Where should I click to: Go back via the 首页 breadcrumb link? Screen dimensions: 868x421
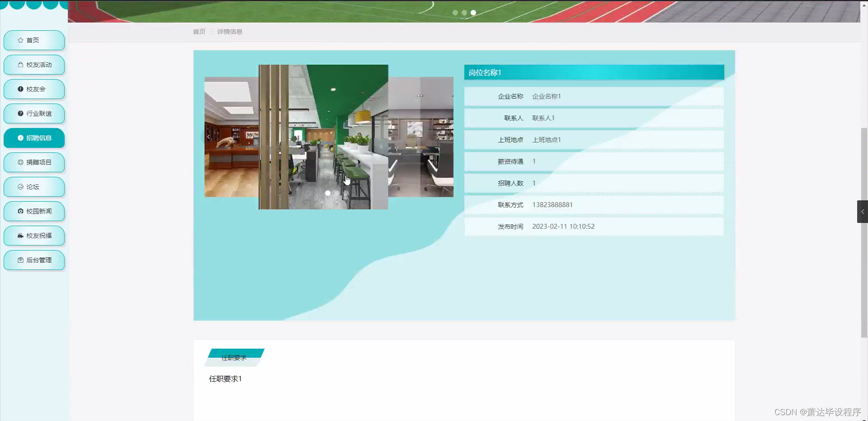[199, 32]
